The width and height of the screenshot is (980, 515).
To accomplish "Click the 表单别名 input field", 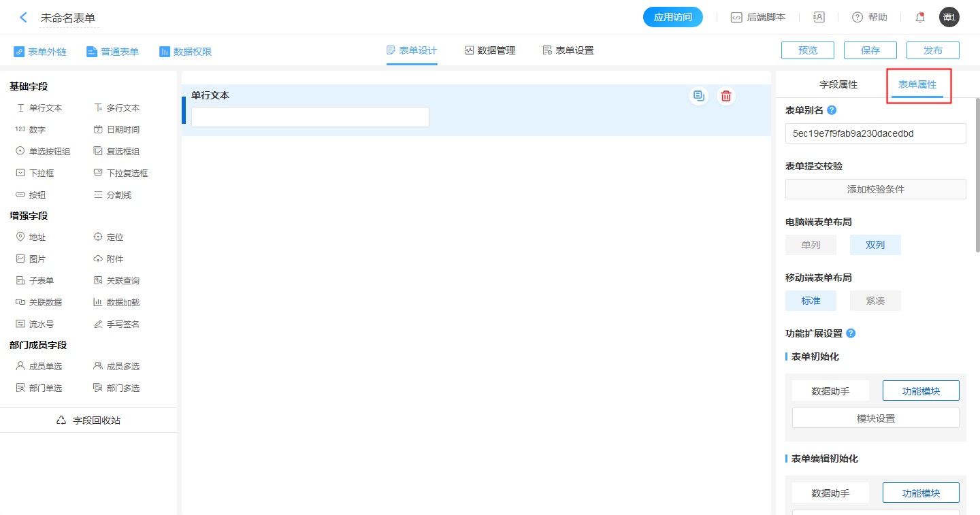I will (875, 133).
